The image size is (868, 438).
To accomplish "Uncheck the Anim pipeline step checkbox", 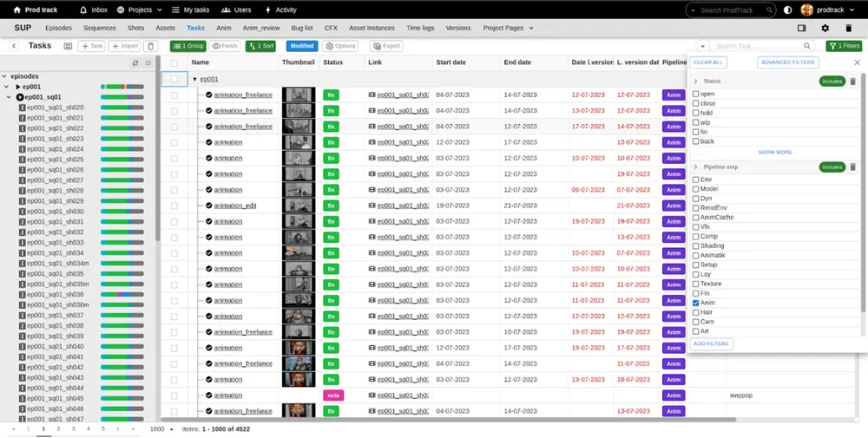I will point(696,303).
